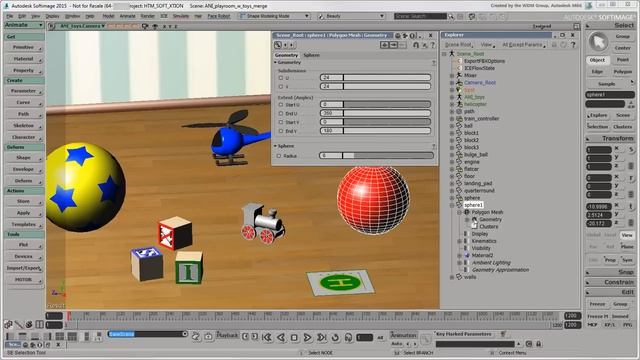The width and height of the screenshot is (640, 360).
Task: Click the Translate t transform icon
Action: [631, 206]
